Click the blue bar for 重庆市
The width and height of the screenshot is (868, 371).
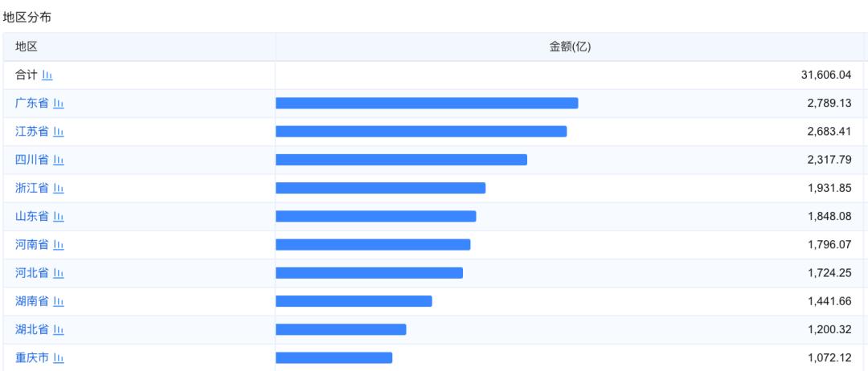[x=334, y=357]
